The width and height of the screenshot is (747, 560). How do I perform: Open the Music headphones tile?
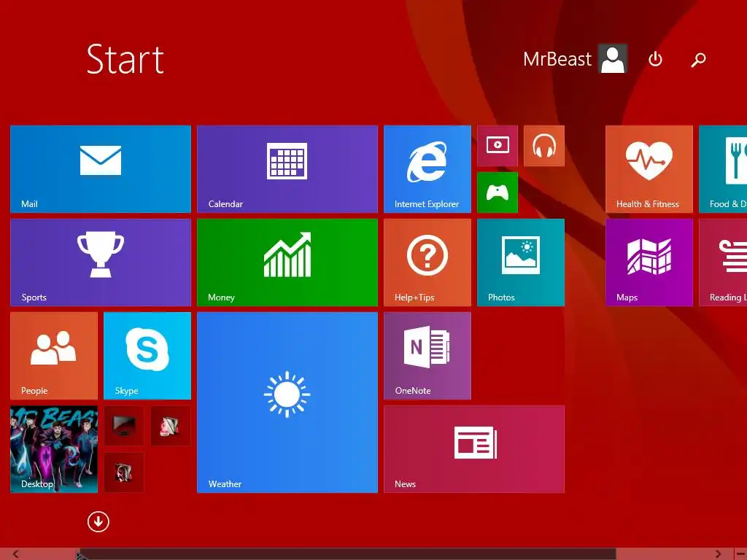tap(544, 146)
